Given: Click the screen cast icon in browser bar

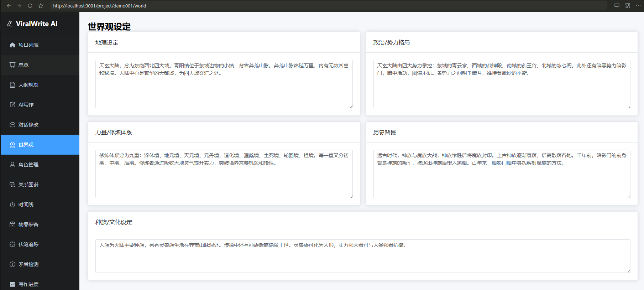Looking at the screenshot, I should pyautogui.click(x=617, y=6).
